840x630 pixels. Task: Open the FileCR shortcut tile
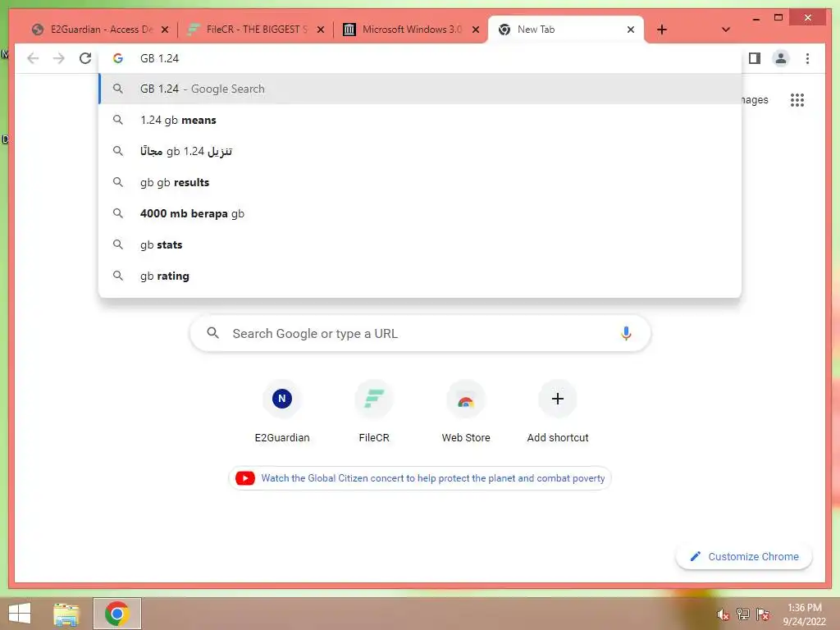[374, 412]
